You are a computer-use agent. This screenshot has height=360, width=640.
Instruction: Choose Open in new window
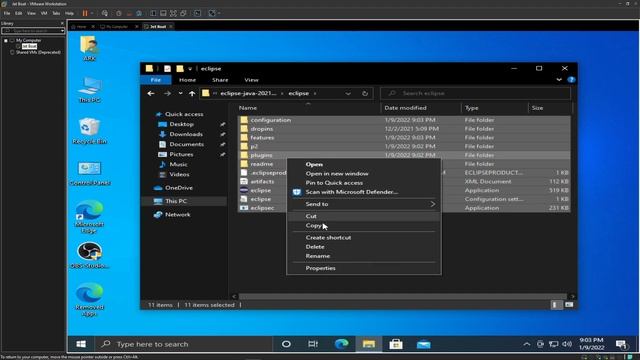coord(337,173)
